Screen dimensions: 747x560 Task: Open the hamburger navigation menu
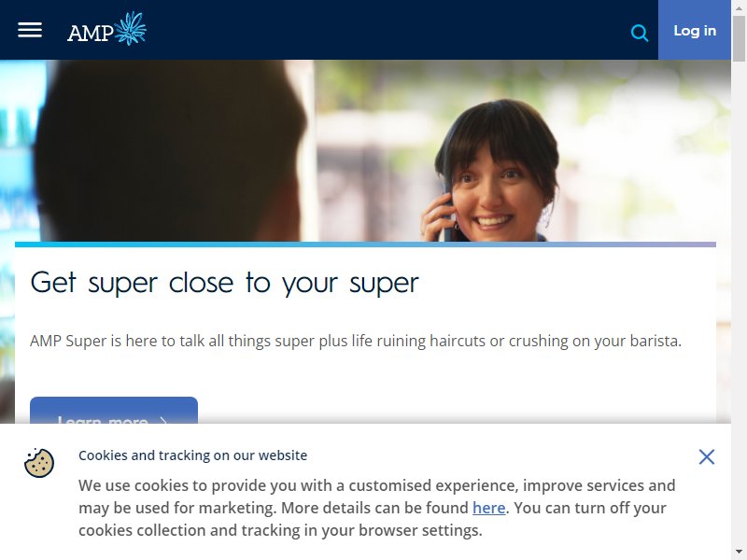click(x=30, y=30)
